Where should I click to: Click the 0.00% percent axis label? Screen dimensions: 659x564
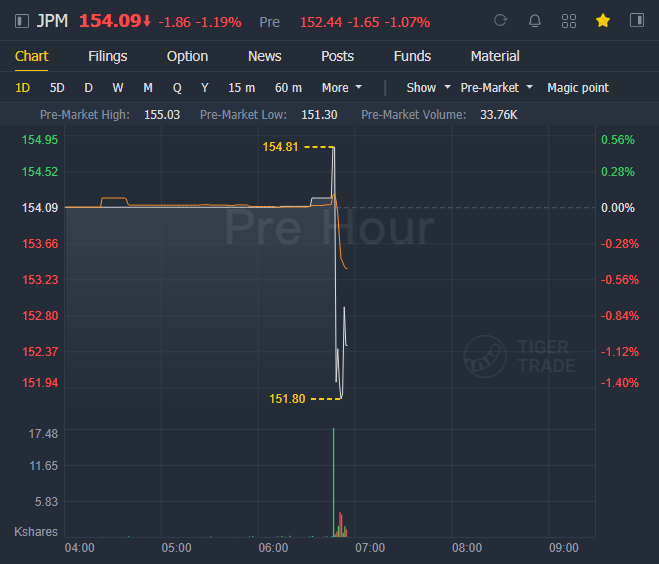coord(618,208)
